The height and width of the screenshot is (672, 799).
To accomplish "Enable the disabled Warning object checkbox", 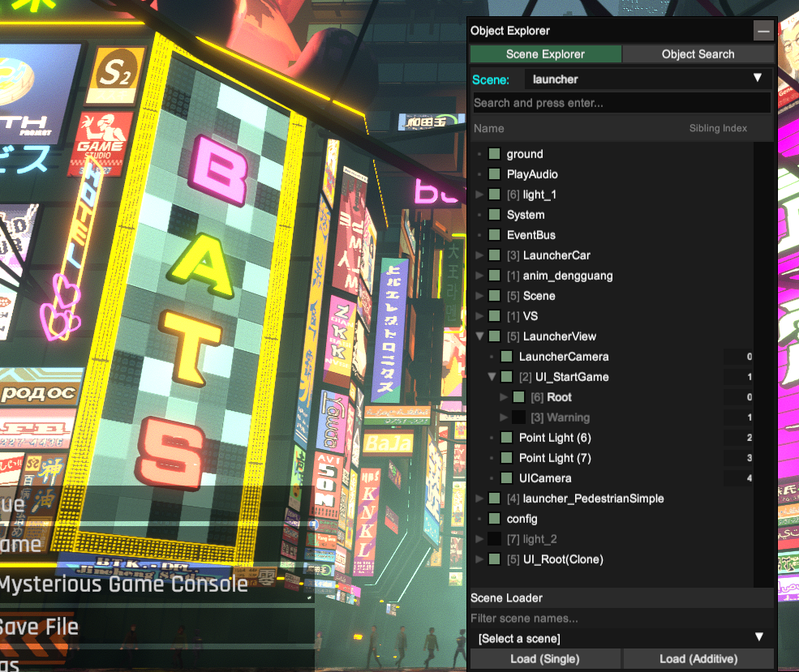I will pos(518,417).
